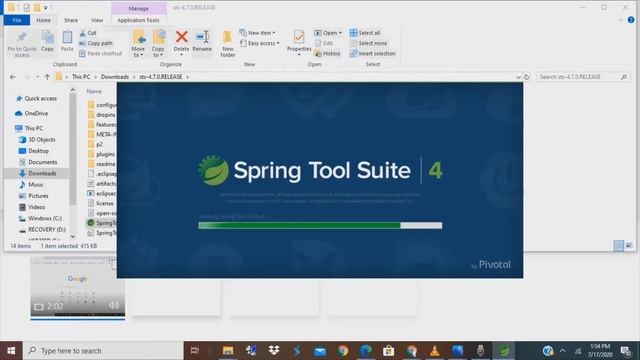This screenshot has height=360, width=640.
Task: Expand the address bar history dropdown
Action: click(518, 77)
